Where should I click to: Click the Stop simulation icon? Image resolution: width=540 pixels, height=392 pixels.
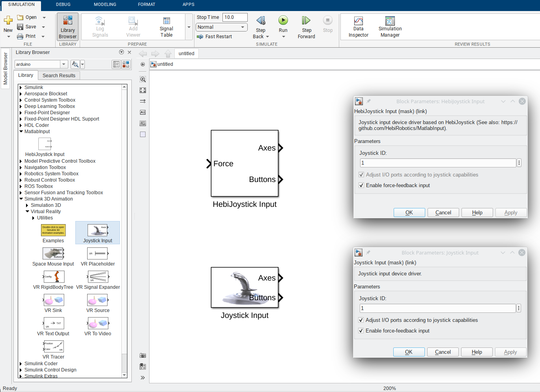pos(328,20)
